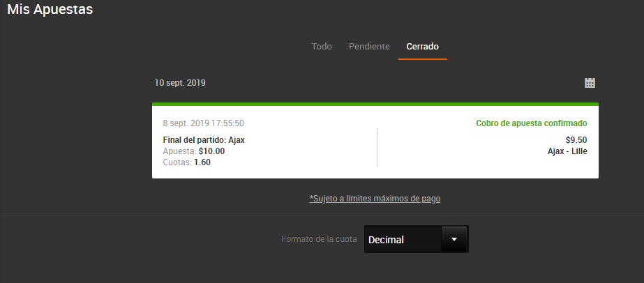The width and height of the screenshot is (644, 283).
Task: Click the dotted divider in bet card
Action: 377,148
